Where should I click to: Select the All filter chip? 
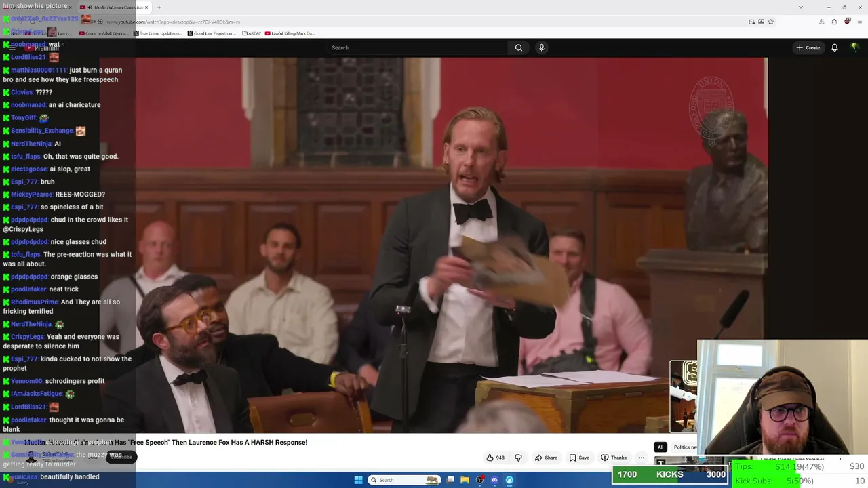coord(660,447)
